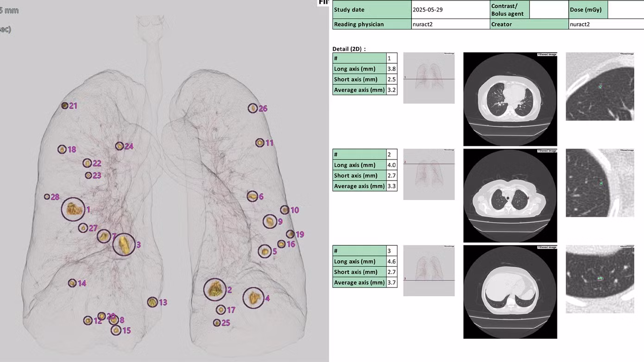The height and width of the screenshot is (362, 644).
Task: Choose nodule marker 6 in the lung view
Action: [x=253, y=196]
